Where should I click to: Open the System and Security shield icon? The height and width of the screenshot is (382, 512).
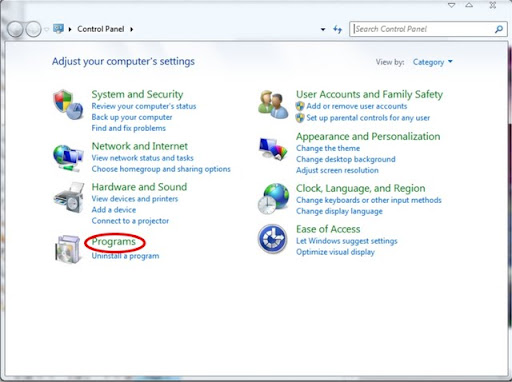coord(68,105)
